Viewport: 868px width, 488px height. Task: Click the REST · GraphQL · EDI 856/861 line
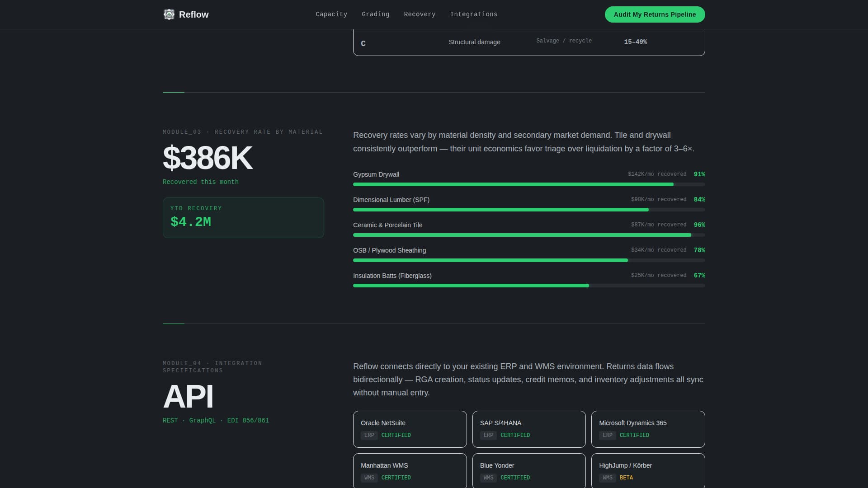click(216, 420)
